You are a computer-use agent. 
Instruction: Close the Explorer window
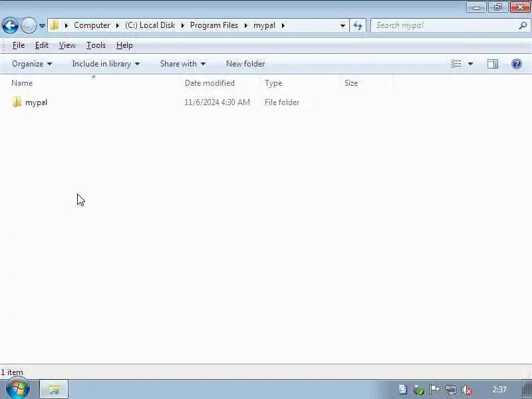(520, 7)
